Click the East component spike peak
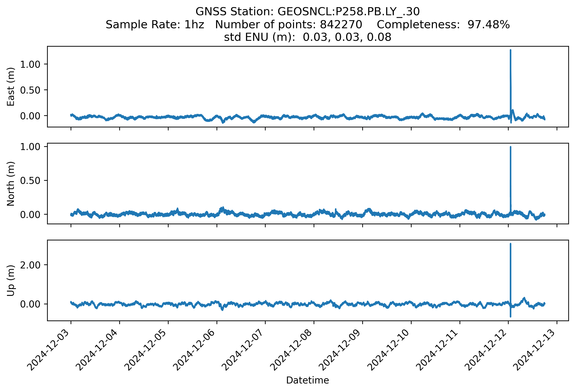The image size is (575, 392). point(510,50)
